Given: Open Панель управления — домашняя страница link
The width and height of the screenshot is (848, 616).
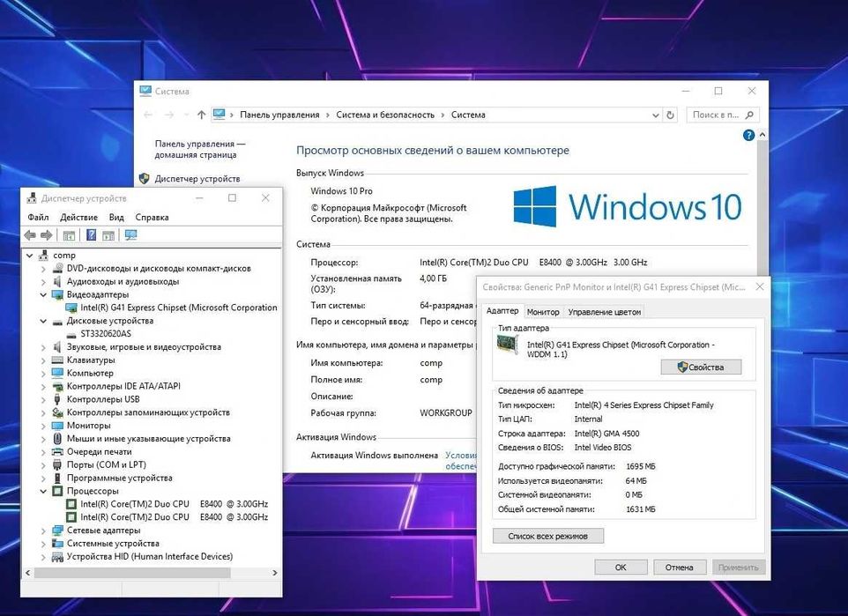Looking at the screenshot, I should [199, 149].
